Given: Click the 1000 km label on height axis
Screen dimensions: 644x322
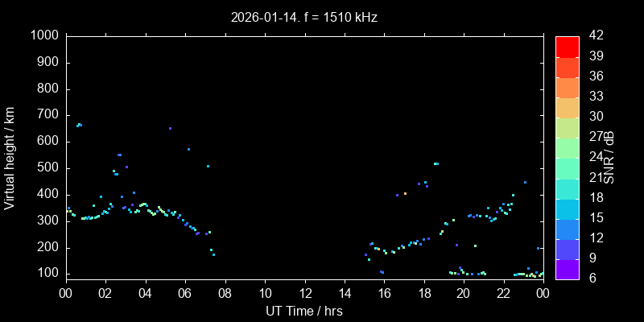Looking at the screenshot, I should [44, 36].
